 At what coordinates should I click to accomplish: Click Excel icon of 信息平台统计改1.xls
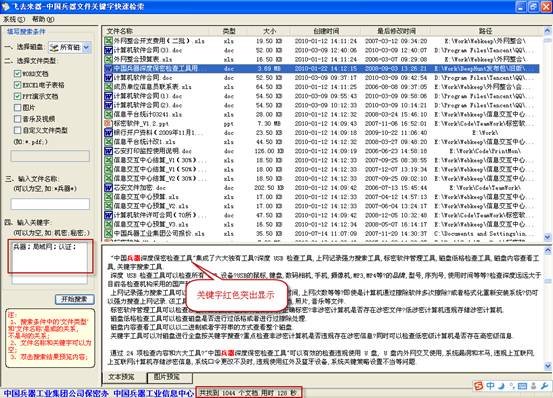pyautogui.click(x=108, y=142)
